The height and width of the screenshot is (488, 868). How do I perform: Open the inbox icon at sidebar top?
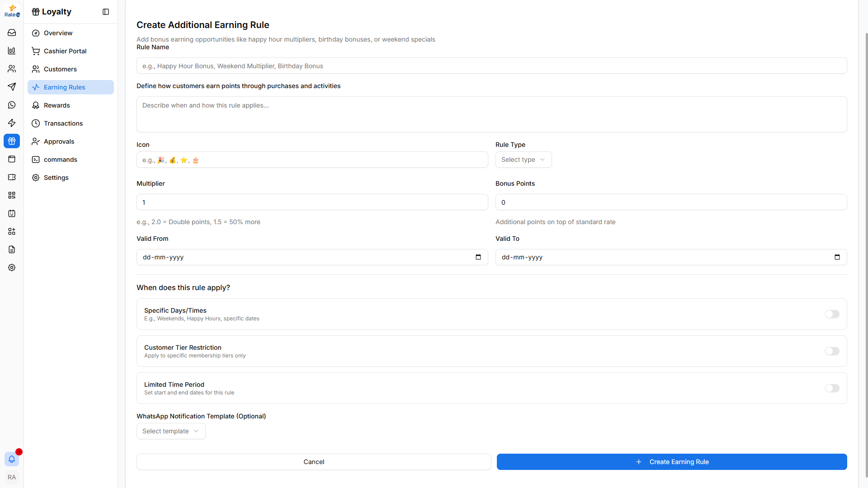click(x=12, y=33)
